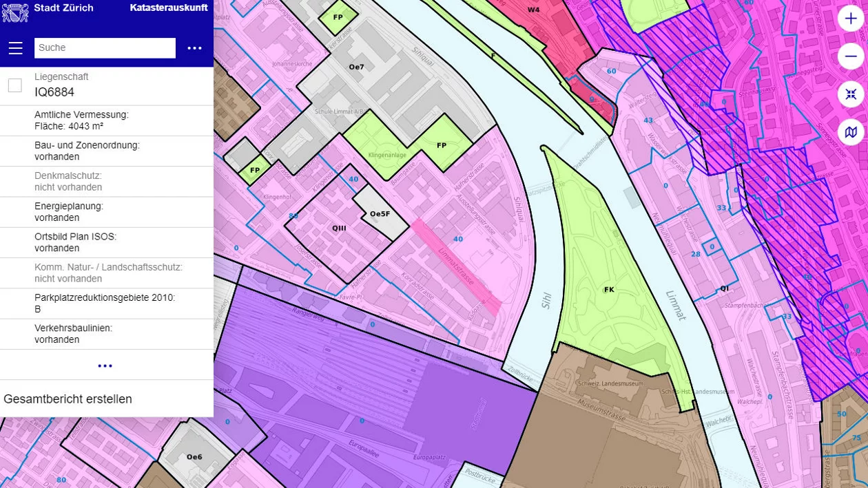Click the green FK park zone

(x=609, y=290)
